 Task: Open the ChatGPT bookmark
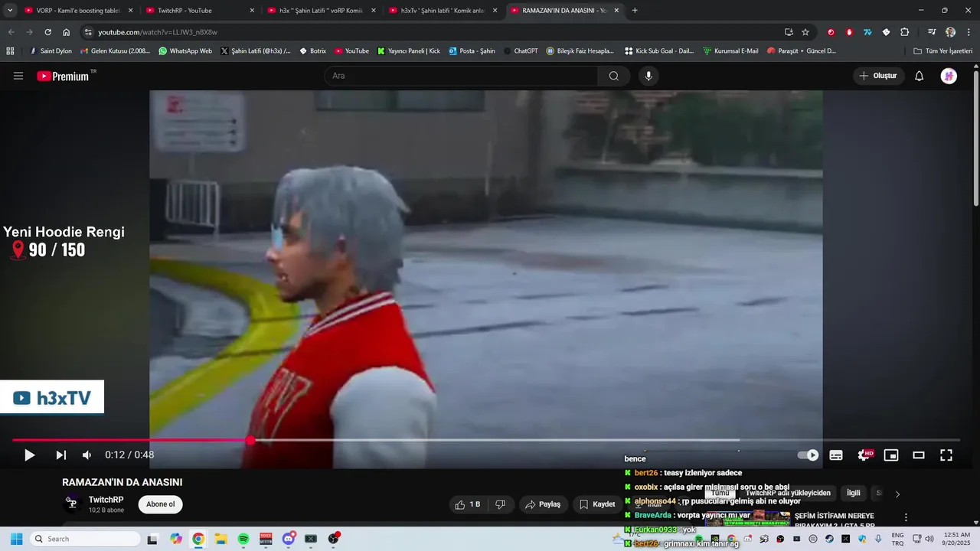(521, 51)
